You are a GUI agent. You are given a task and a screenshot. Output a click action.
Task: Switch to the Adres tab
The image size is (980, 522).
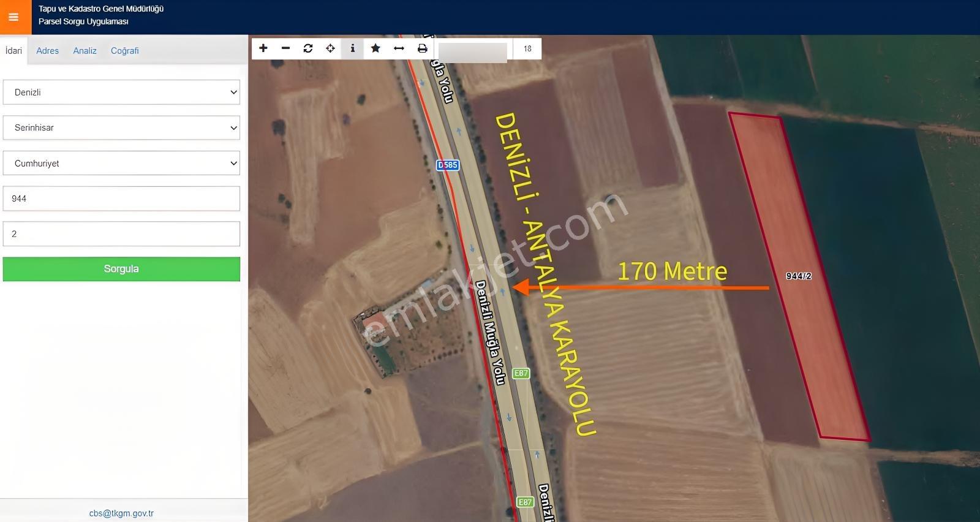click(47, 51)
